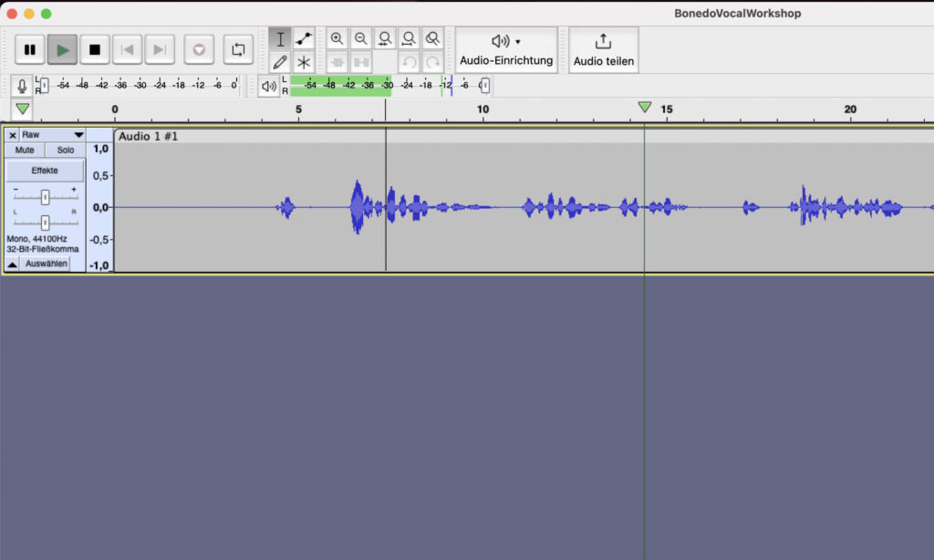Skip to the start of the project
934x560 pixels.
pos(127,49)
